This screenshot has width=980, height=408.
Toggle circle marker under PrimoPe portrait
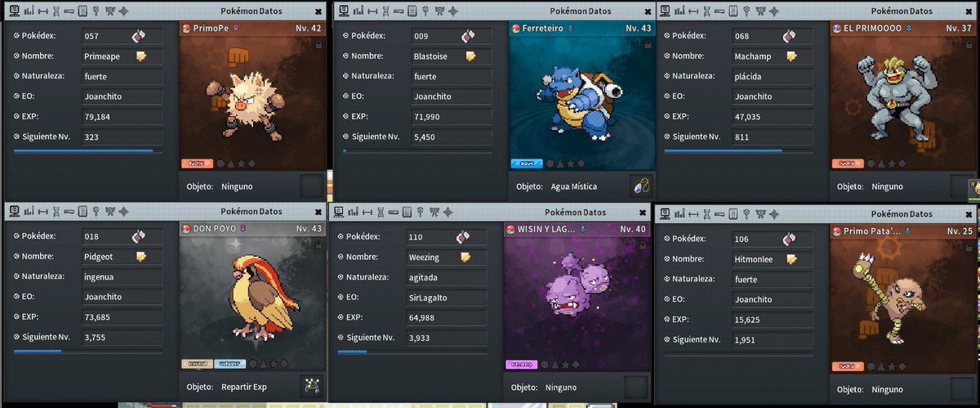tap(220, 164)
